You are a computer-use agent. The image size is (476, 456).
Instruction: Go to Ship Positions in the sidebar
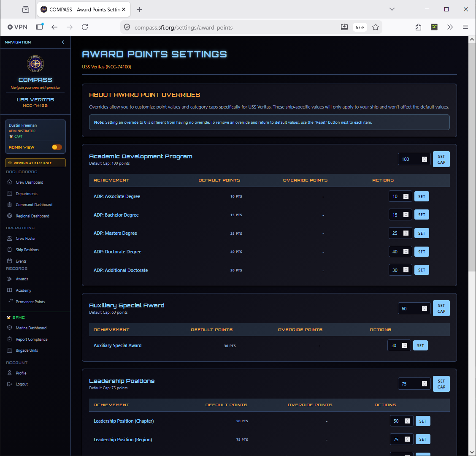pos(27,250)
